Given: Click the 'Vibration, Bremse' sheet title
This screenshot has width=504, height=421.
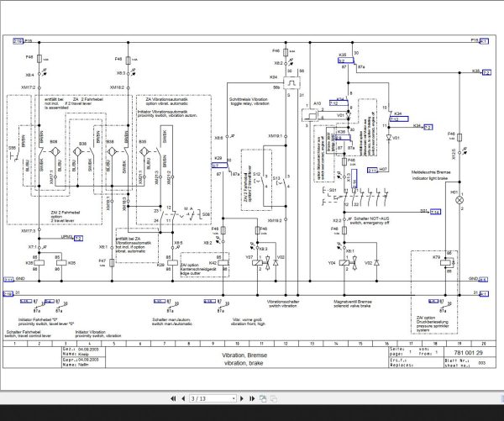Looking at the screenshot, I should coord(244,355).
